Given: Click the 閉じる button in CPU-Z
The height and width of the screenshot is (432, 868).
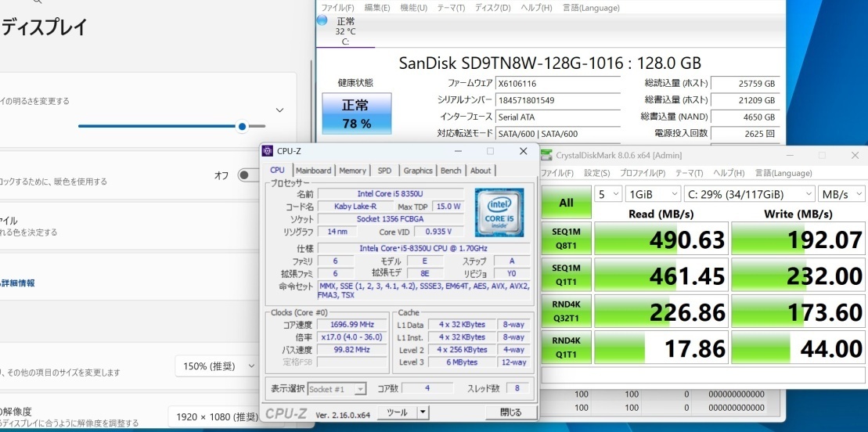Looking at the screenshot, I should [510, 412].
